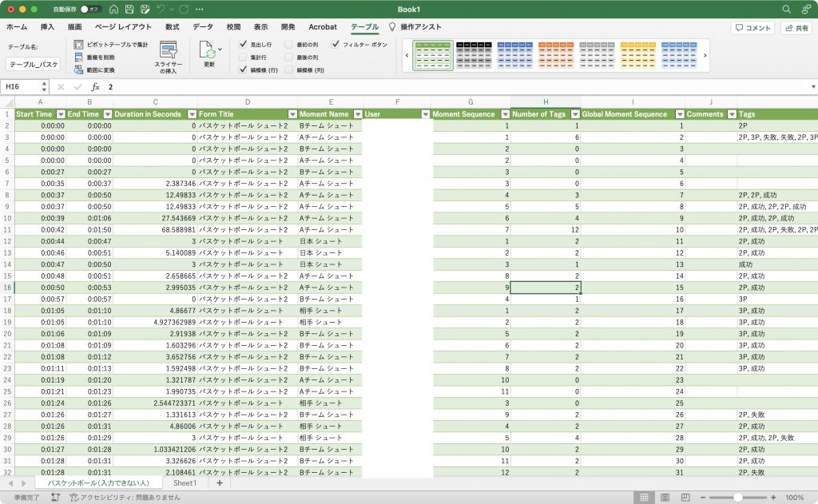This screenshot has width=818, height=504.
Task: Switch to page layout view icon in status bar
Action: click(663, 497)
